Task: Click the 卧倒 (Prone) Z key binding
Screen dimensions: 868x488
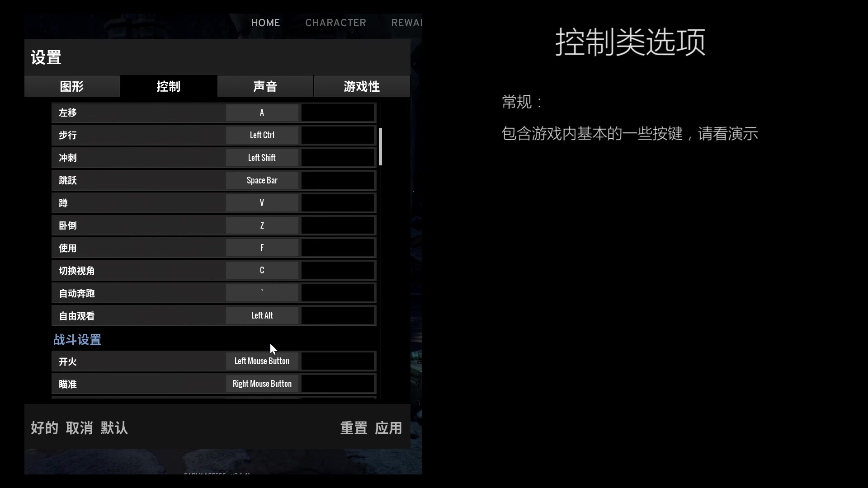Action: [x=262, y=225]
